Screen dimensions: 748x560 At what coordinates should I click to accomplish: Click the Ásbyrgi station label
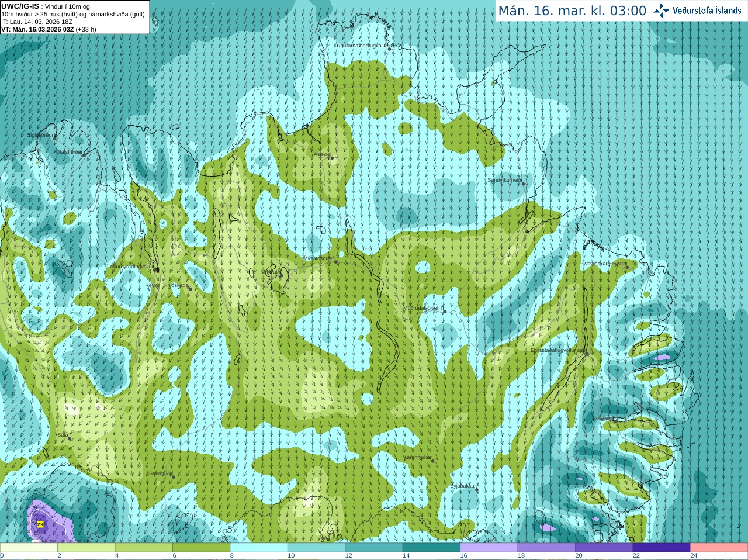pos(322,154)
